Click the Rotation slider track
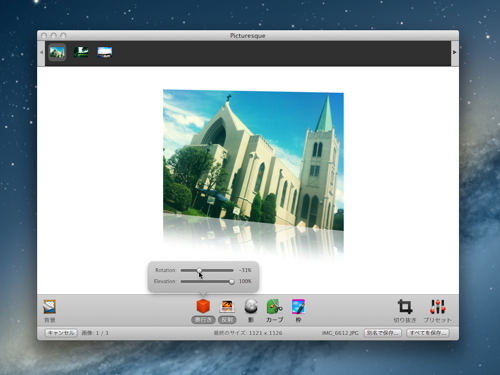This screenshot has width=500, height=375. (x=207, y=270)
